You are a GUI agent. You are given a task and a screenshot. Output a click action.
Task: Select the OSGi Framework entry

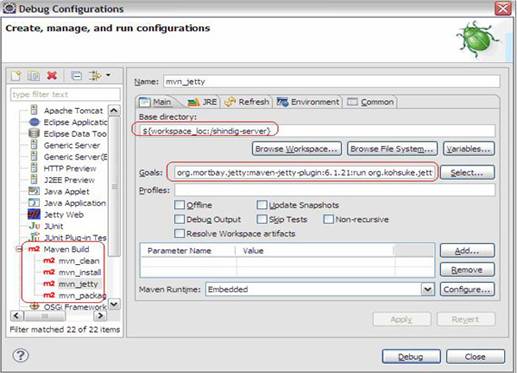pos(75,307)
